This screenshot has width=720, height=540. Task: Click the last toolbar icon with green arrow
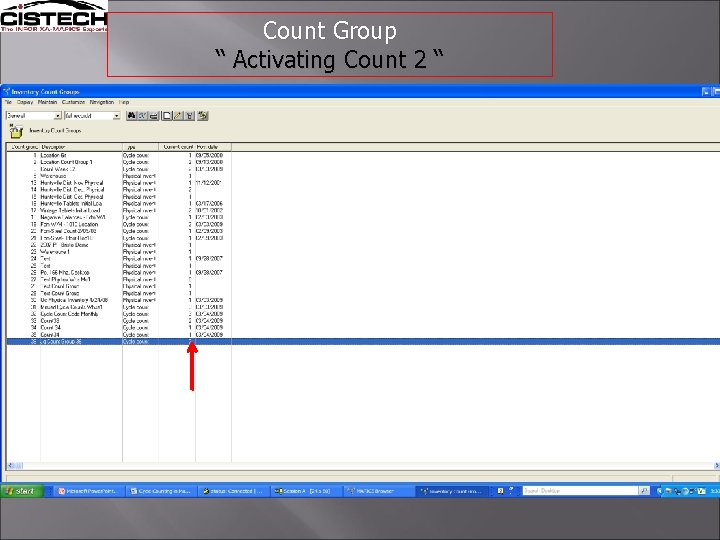tap(202, 116)
